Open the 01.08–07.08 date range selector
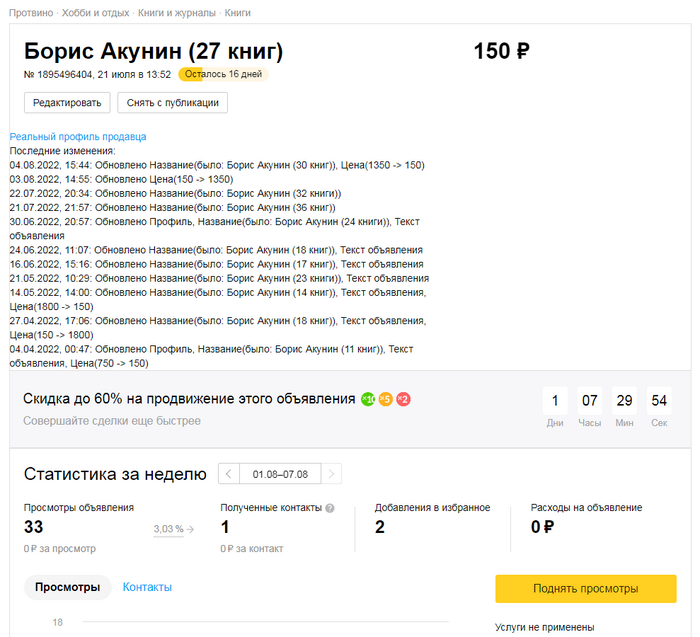The height and width of the screenshot is (637, 700). (280, 474)
